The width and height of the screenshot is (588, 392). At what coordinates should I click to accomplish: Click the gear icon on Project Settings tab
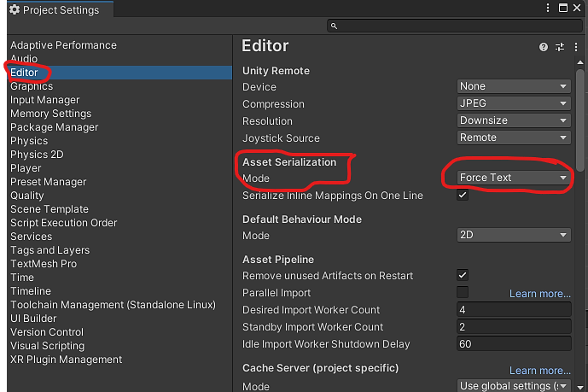coord(14,10)
